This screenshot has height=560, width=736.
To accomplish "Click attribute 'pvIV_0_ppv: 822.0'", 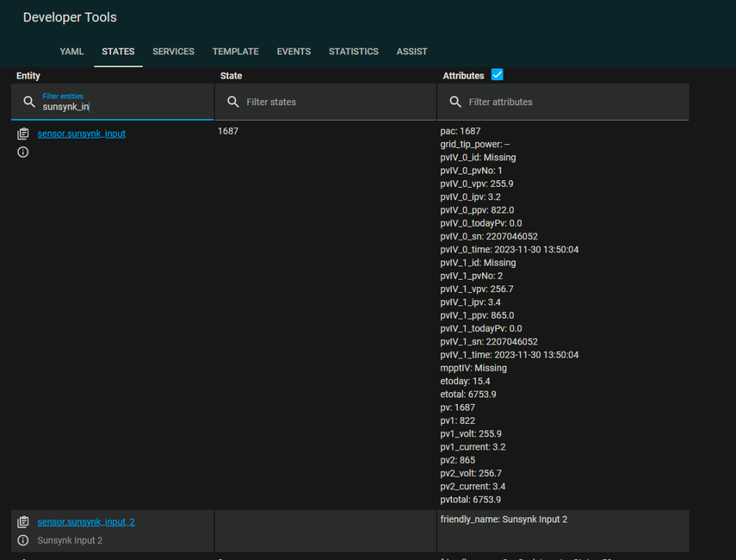I will coord(477,210).
